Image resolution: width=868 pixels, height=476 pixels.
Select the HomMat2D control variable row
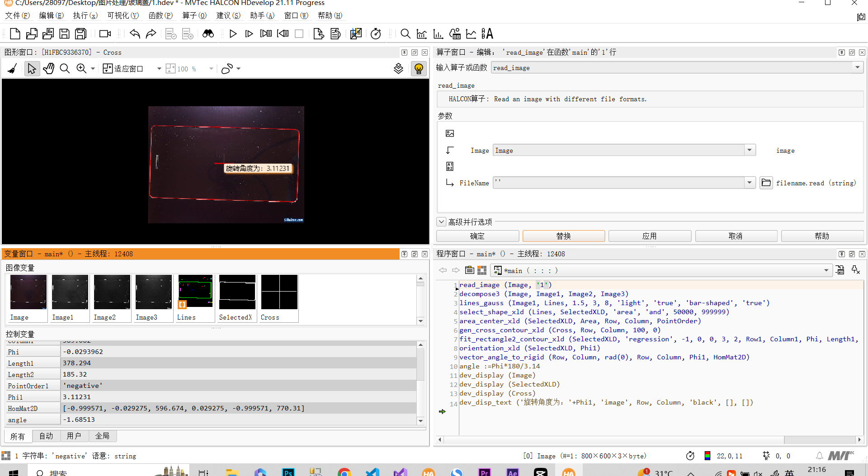[211, 408]
